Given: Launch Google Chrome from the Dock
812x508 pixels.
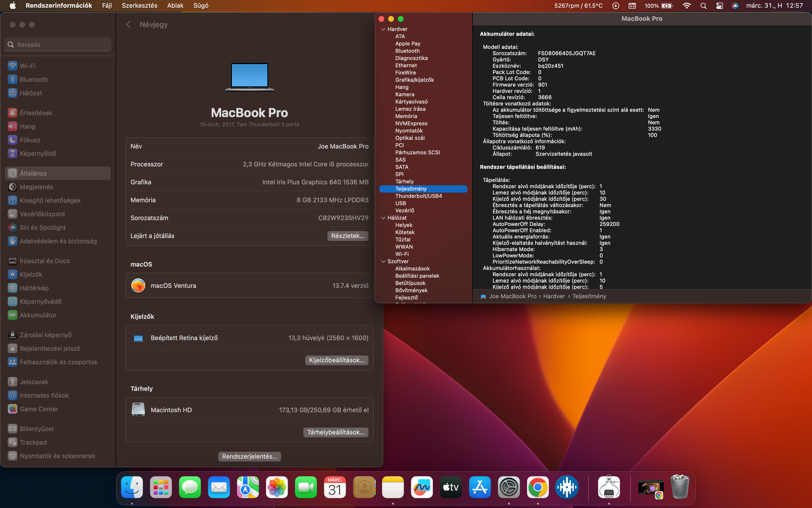Looking at the screenshot, I should click(x=538, y=488).
